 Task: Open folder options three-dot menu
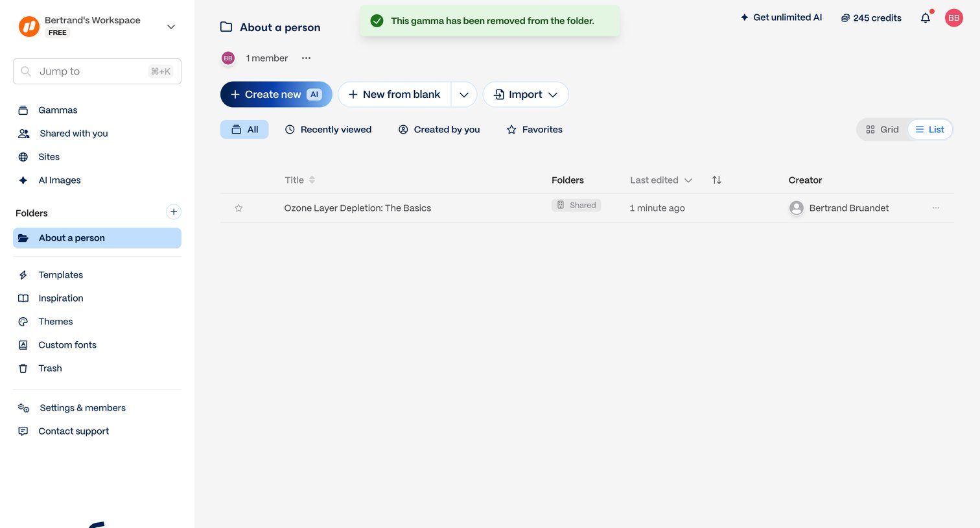[x=306, y=58]
